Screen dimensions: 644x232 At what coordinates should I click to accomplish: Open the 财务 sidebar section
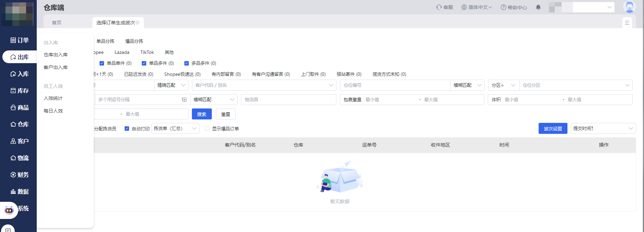[19, 175]
